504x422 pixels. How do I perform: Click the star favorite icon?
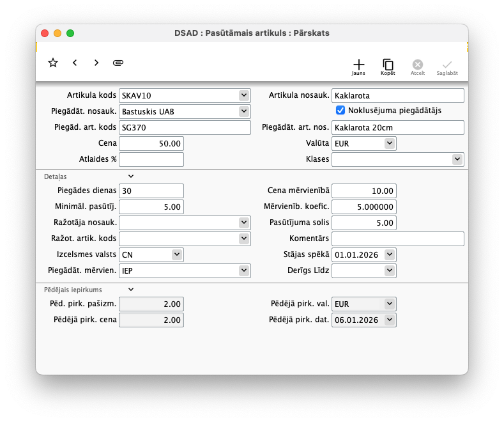coord(53,63)
